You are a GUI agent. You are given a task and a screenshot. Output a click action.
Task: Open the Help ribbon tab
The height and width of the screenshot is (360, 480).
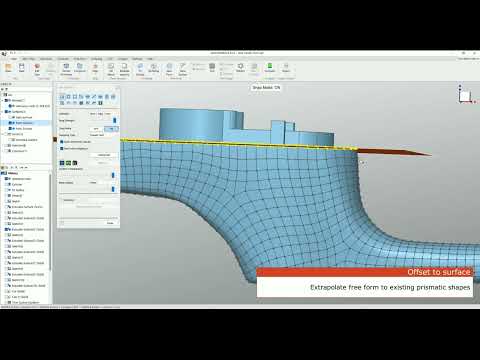150,59
